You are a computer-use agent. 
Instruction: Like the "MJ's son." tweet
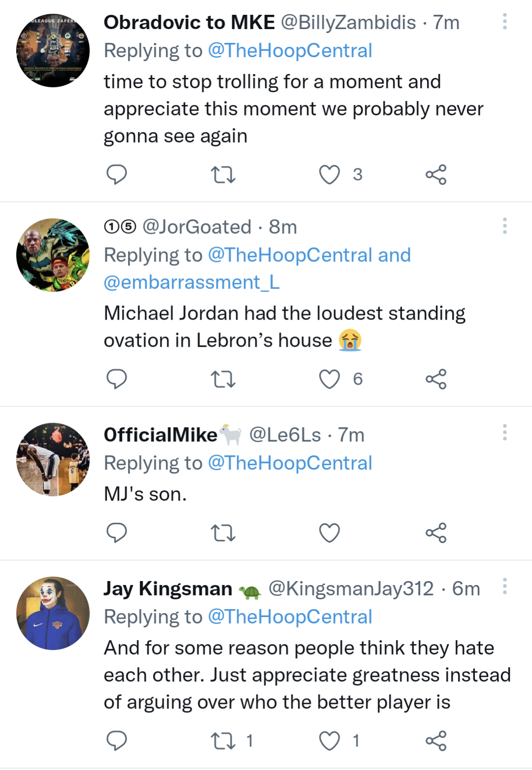(329, 533)
